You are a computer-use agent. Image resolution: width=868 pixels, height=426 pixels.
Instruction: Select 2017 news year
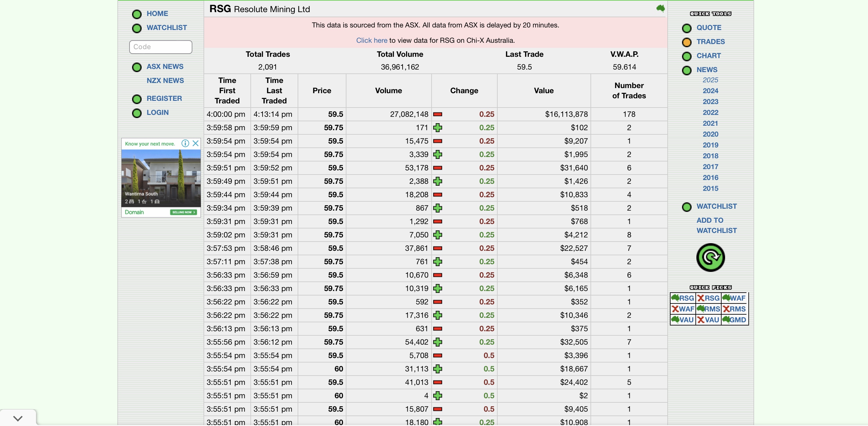(x=710, y=167)
